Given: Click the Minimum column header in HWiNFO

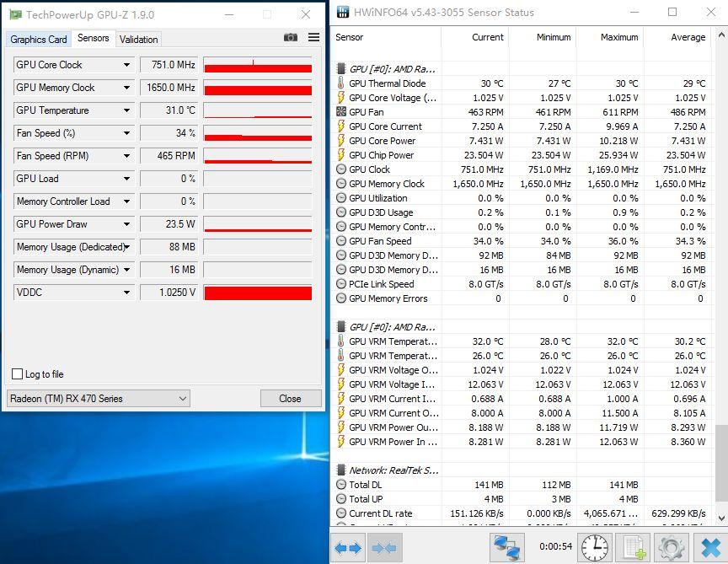Looking at the screenshot, I should (543, 37).
